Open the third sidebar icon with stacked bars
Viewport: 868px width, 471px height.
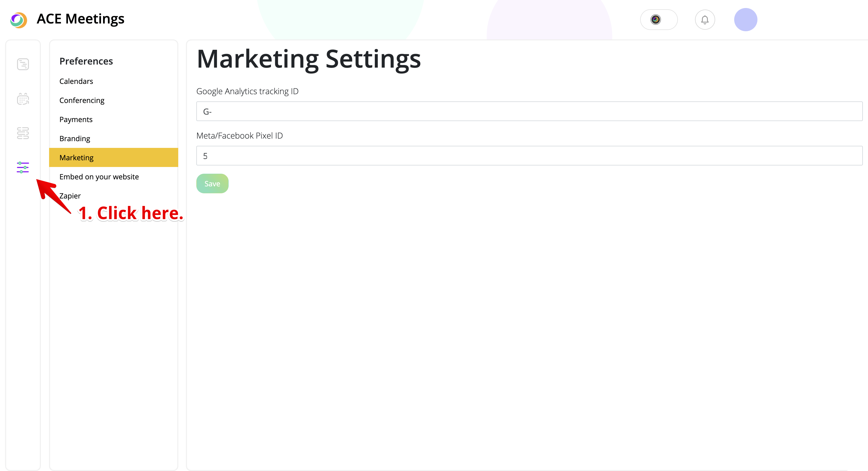23,133
